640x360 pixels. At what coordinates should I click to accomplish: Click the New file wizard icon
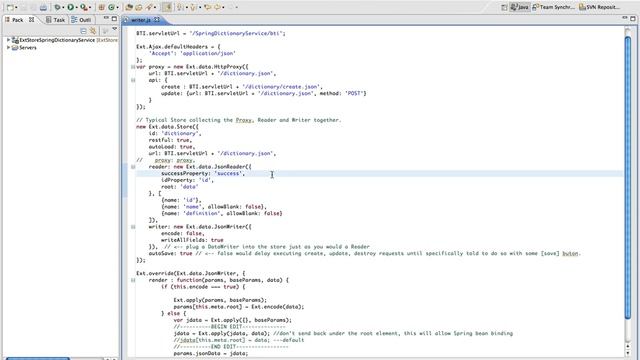pos(11,7)
